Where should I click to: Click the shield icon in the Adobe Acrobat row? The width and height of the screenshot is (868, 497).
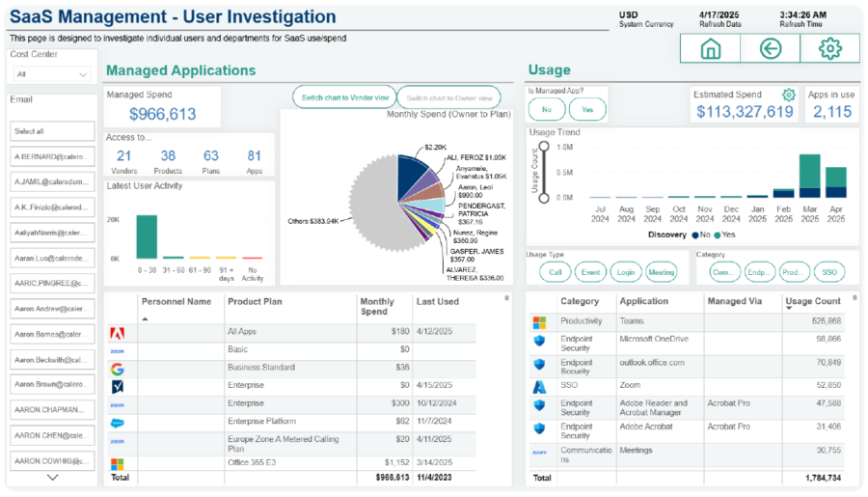[x=539, y=428]
